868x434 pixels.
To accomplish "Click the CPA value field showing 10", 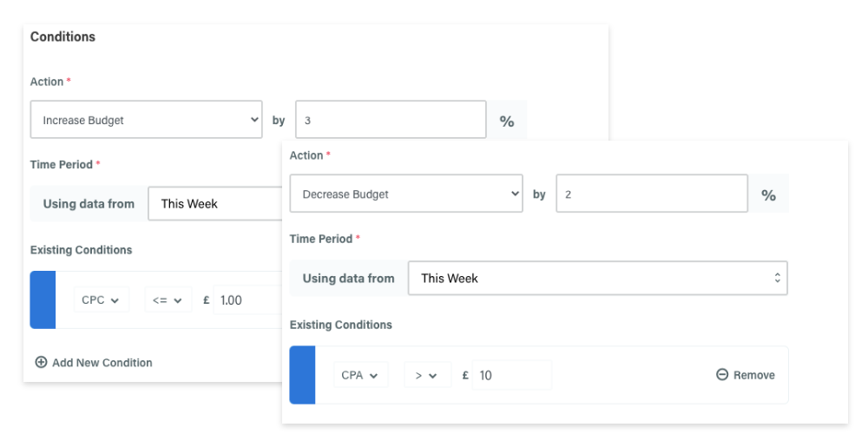I will [x=512, y=375].
